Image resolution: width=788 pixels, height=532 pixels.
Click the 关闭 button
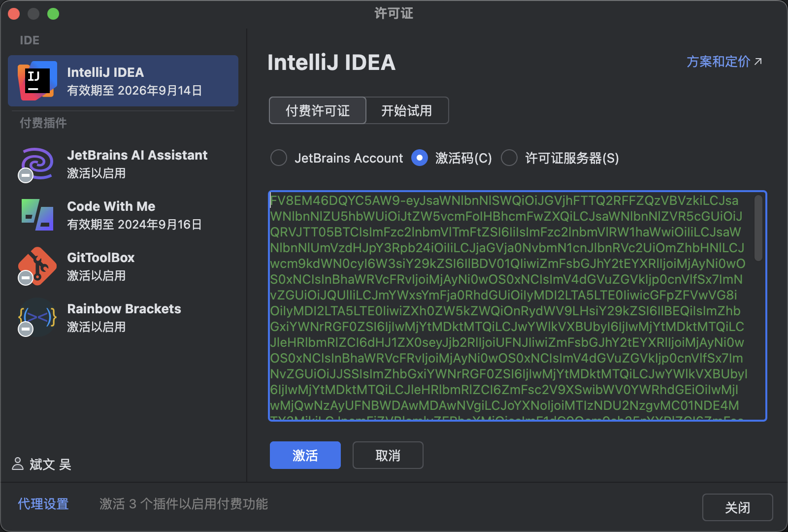click(738, 507)
